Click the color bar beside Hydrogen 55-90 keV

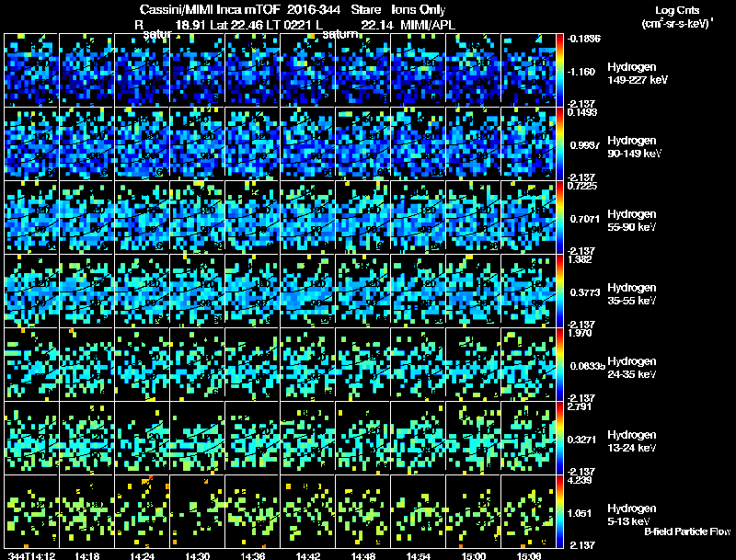(x=559, y=217)
